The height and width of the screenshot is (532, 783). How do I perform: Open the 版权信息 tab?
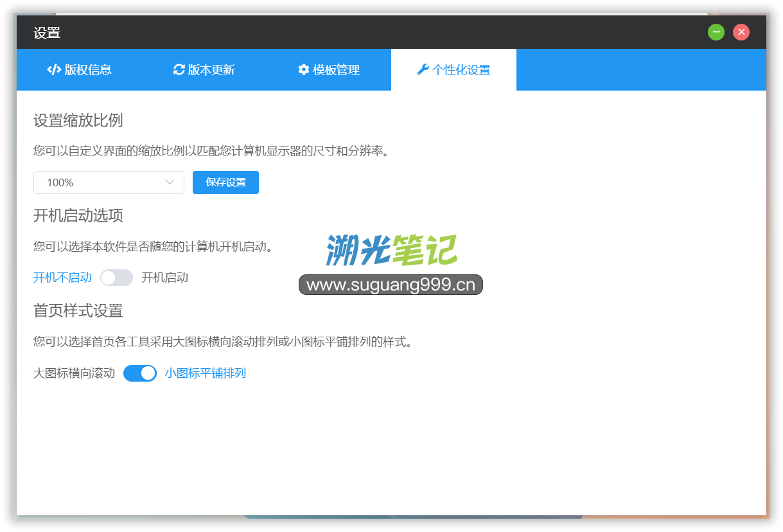(x=79, y=70)
